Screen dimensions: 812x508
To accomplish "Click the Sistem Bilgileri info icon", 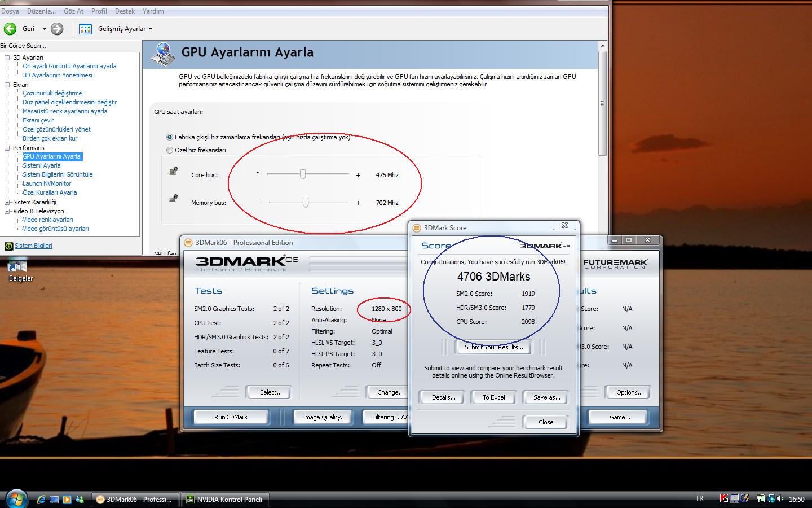I will (x=8, y=246).
